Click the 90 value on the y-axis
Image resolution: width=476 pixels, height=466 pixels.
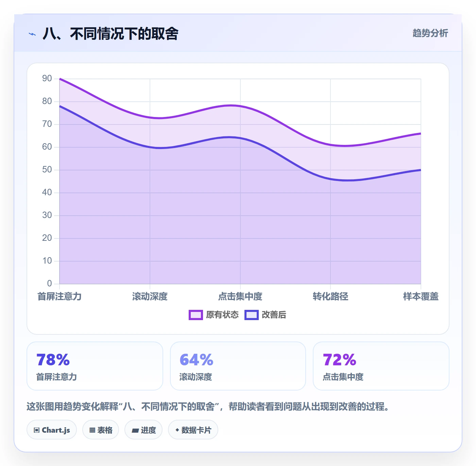[47, 79]
